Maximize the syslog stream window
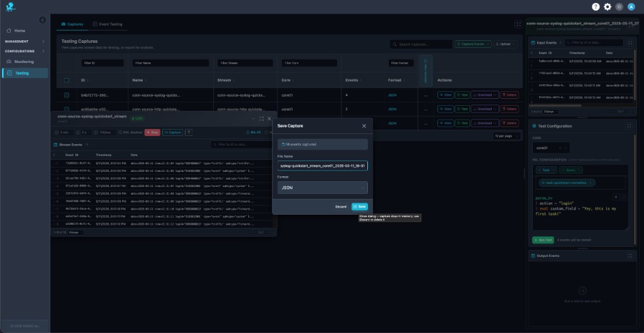Viewport: 644px width, 333px height. pos(261,119)
